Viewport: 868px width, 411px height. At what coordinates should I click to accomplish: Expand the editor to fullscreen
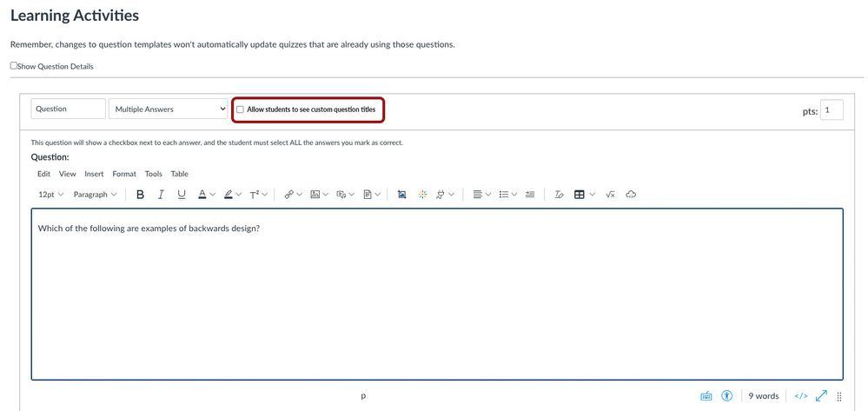coord(821,396)
